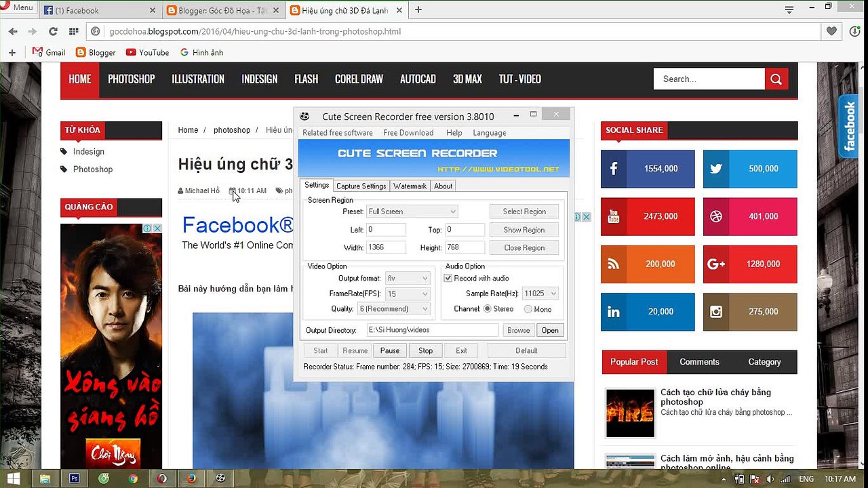
Task: Open the Blogger bookmark
Action: click(96, 52)
